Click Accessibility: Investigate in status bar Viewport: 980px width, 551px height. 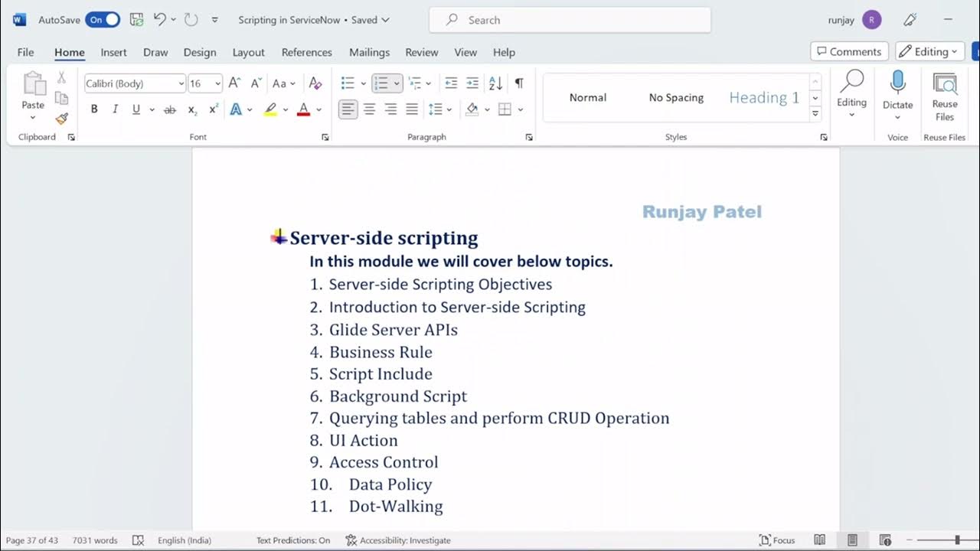tap(398, 540)
